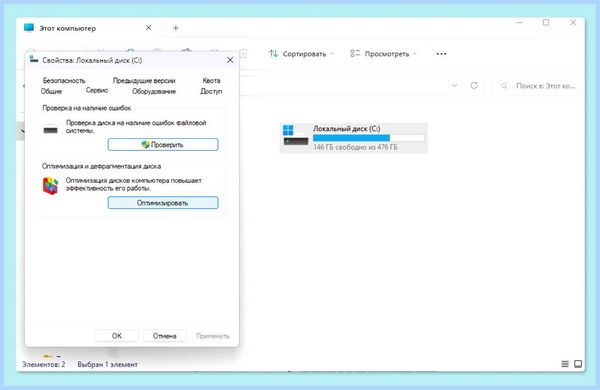
Task: Click the Элементов: 2 status text
Action: pyautogui.click(x=44, y=364)
